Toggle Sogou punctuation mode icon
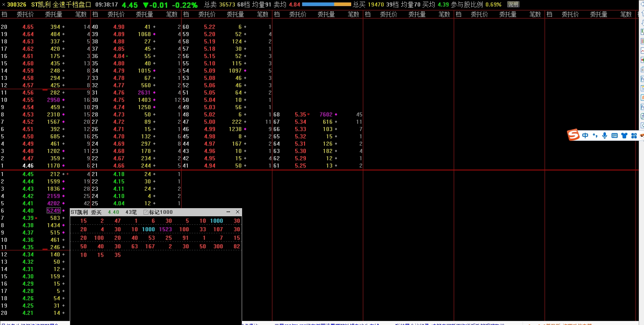644x325 pixels. (595, 136)
